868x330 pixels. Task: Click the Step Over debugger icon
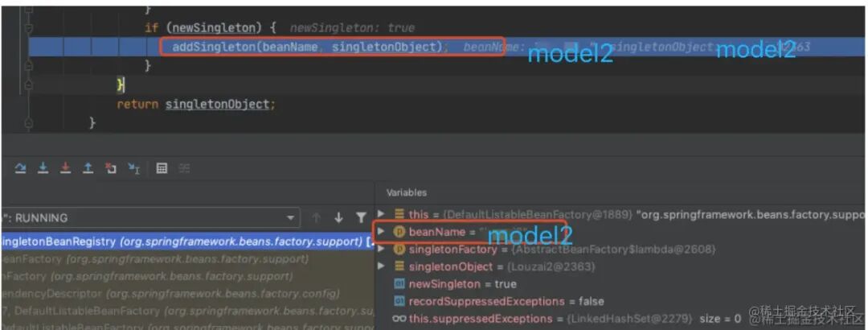click(20, 168)
